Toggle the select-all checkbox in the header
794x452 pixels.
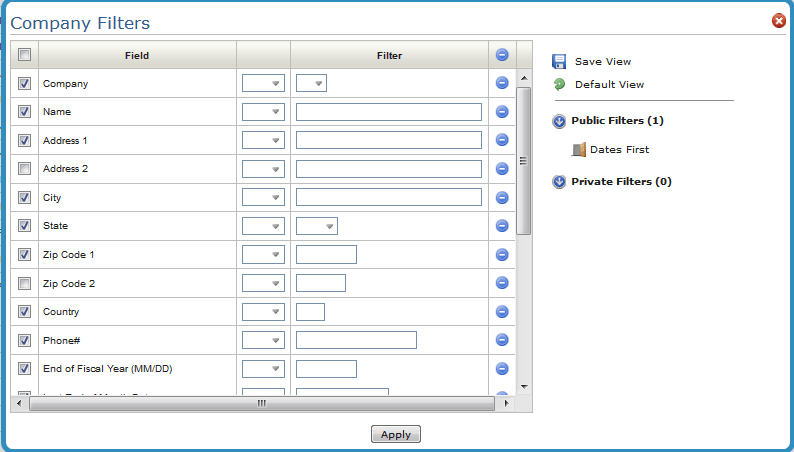point(25,55)
